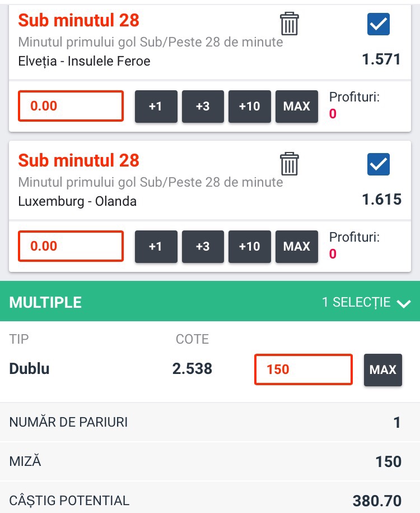Add +3 to Luxemburg bet stake
This screenshot has width=420, height=513.
[x=203, y=246]
